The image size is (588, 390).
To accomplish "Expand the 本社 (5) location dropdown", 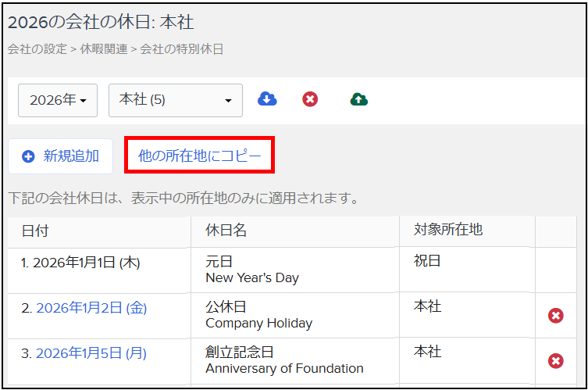I will pos(175,100).
